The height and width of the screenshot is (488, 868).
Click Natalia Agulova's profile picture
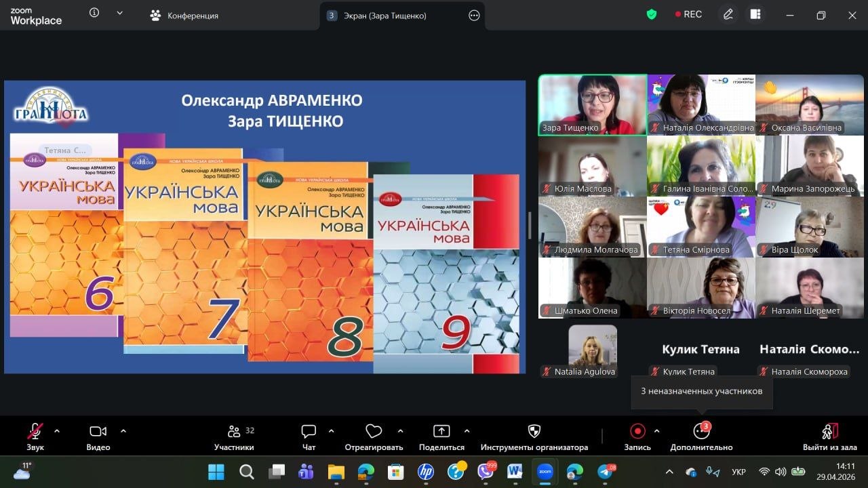(593, 345)
